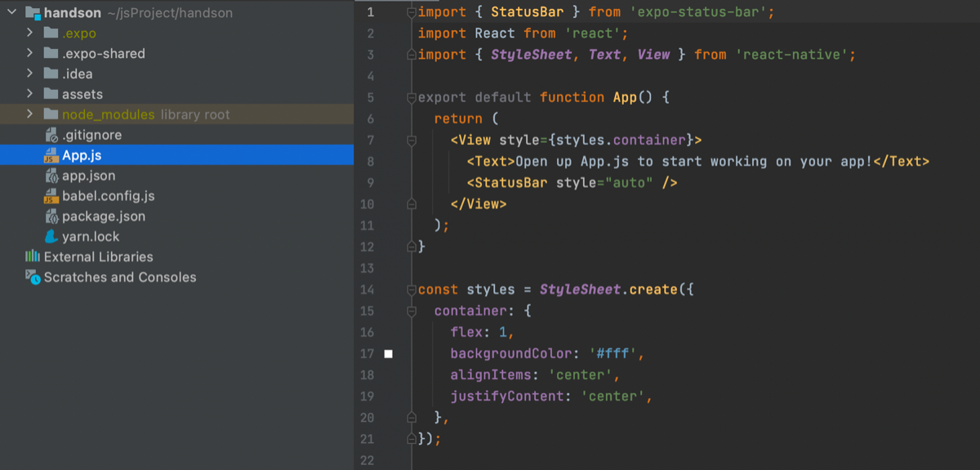Click StyleSheet.create in line 14
The height and width of the screenshot is (470, 980).
point(609,289)
